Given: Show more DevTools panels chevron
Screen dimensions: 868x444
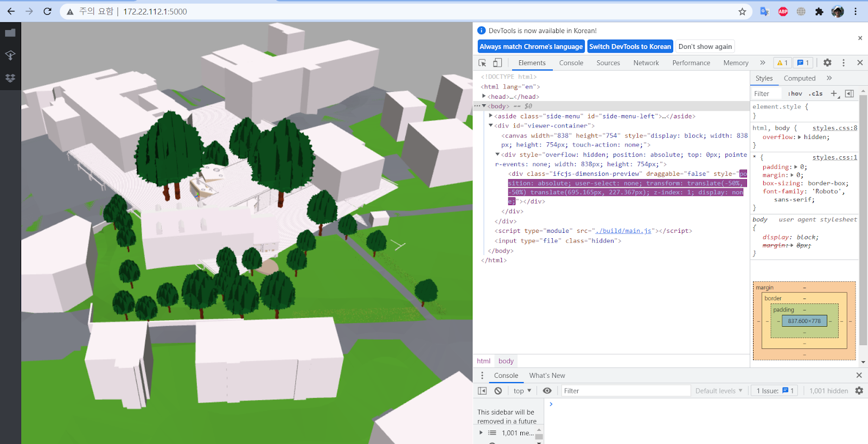Looking at the screenshot, I should tap(763, 63).
